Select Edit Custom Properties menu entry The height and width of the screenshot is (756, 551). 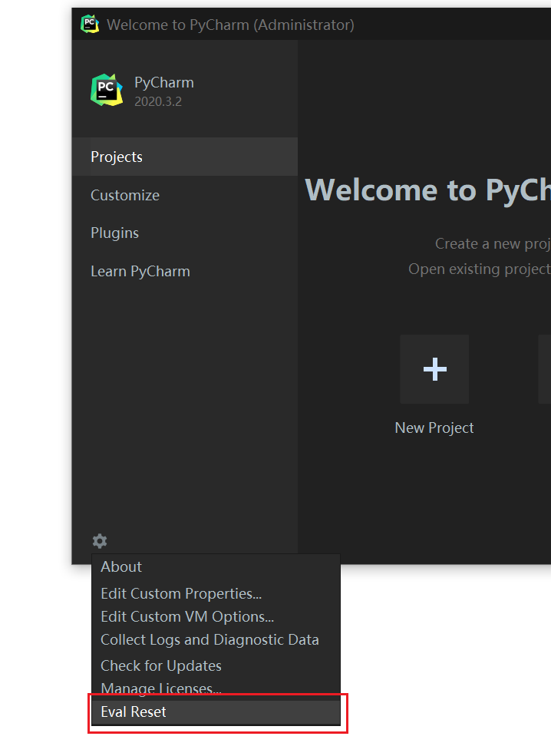(x=216, y=593)
